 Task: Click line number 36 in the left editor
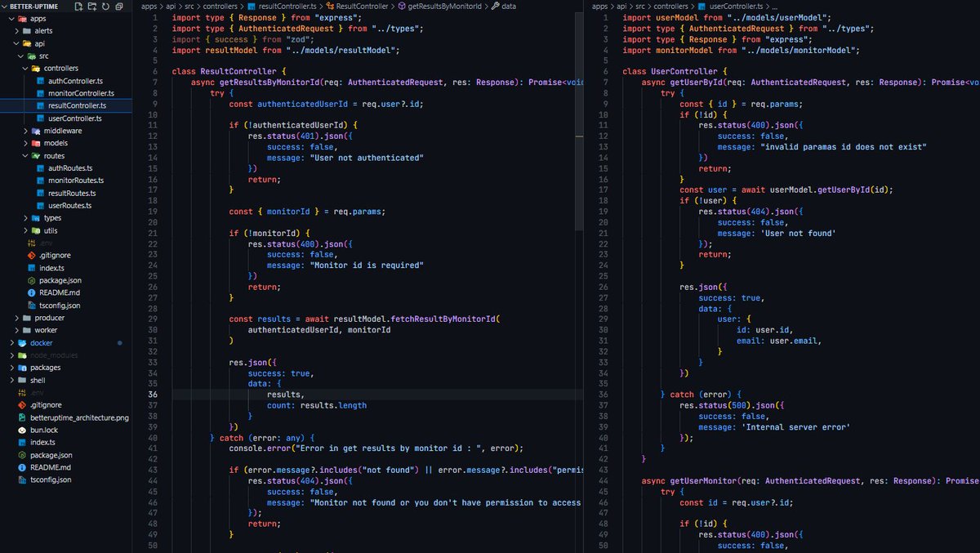pyautogui.click(x=153, y=394)
